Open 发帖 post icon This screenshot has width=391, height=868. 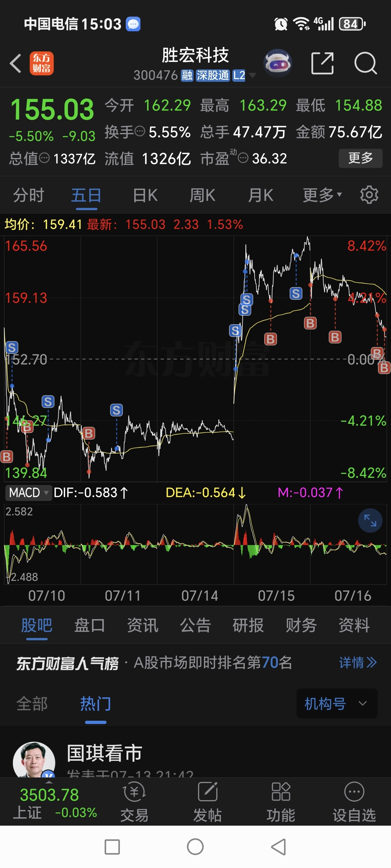[207, 802]
